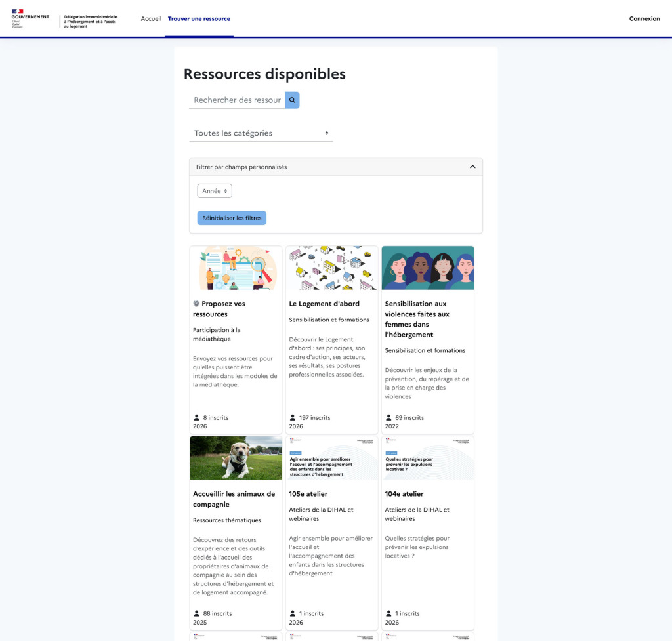Click 'Sensibilisation et formations' under Le Logement d'abord
Image resolution: width=672 pixels, height=641 pixels.
click(x=329, y=320)
